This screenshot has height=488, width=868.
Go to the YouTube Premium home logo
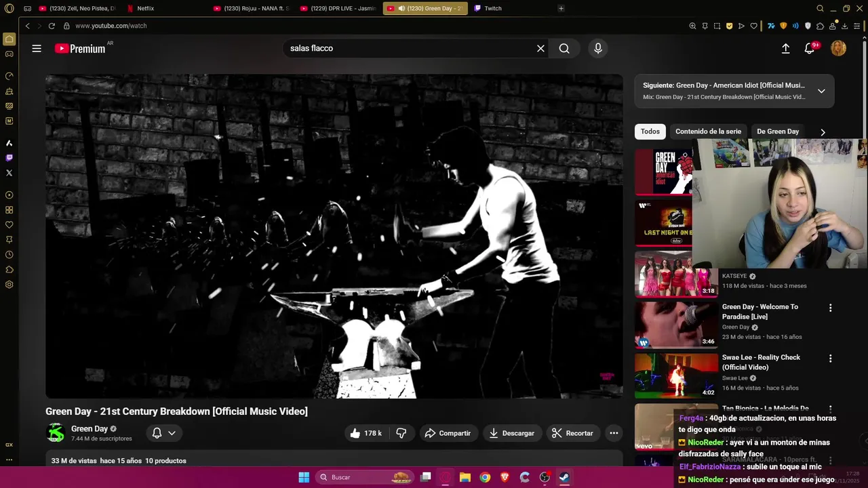click(x=81, y=48)
